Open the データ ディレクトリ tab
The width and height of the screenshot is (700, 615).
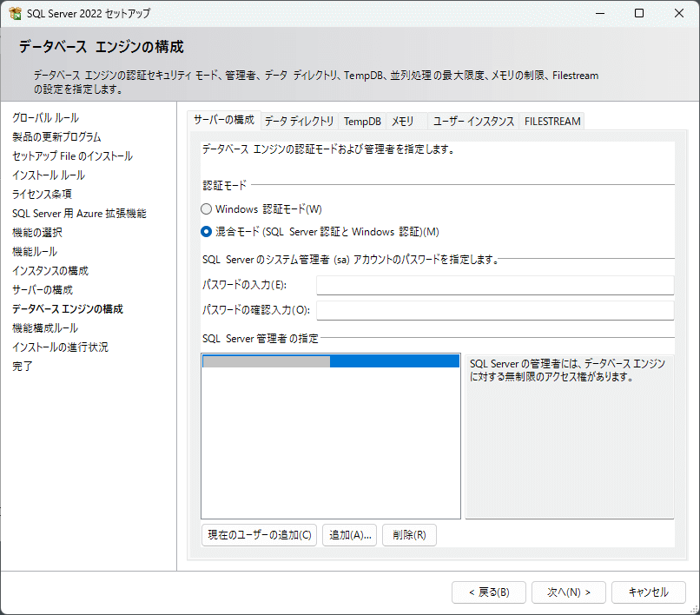(299, 121)
